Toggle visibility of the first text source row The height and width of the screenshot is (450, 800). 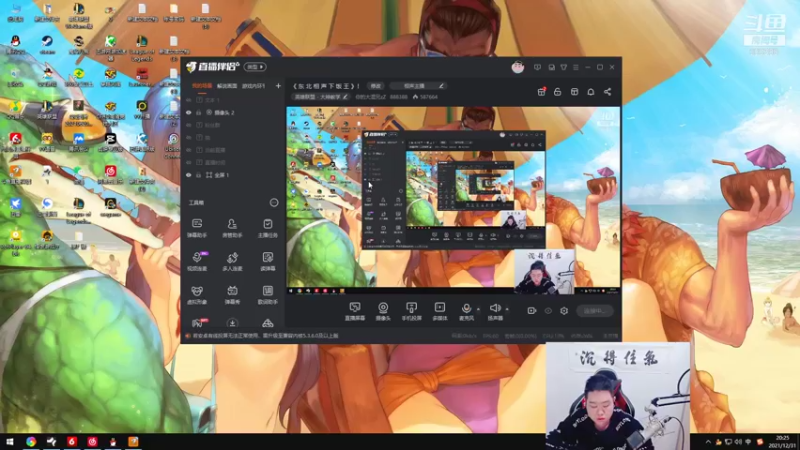tap(189, 100)
